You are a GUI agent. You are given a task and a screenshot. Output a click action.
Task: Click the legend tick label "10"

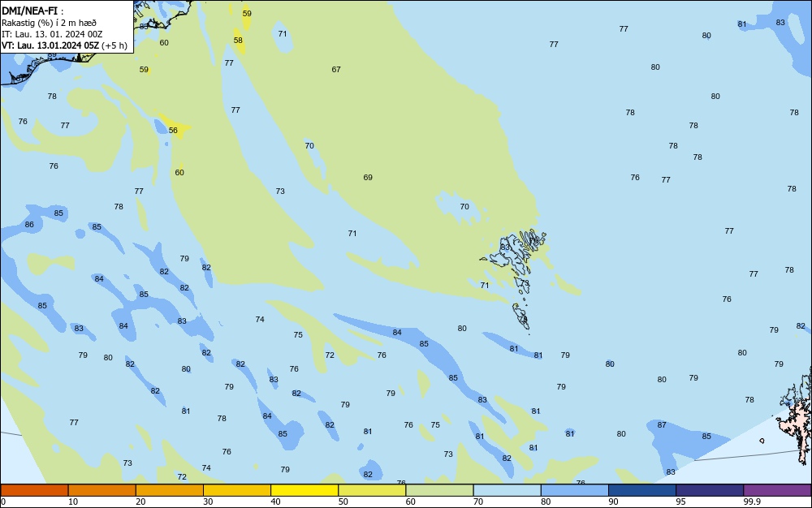point(73,502)
